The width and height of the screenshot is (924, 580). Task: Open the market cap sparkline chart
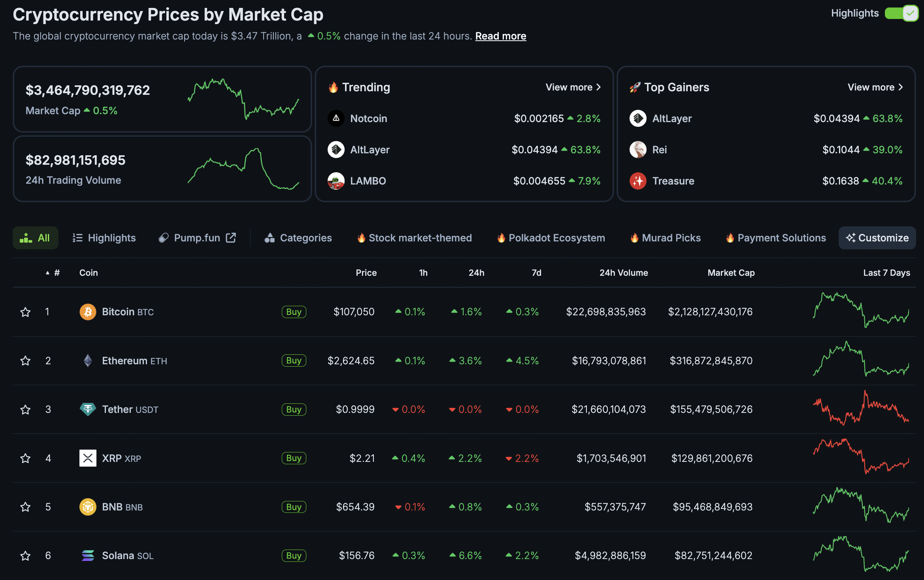coord(243,99)
